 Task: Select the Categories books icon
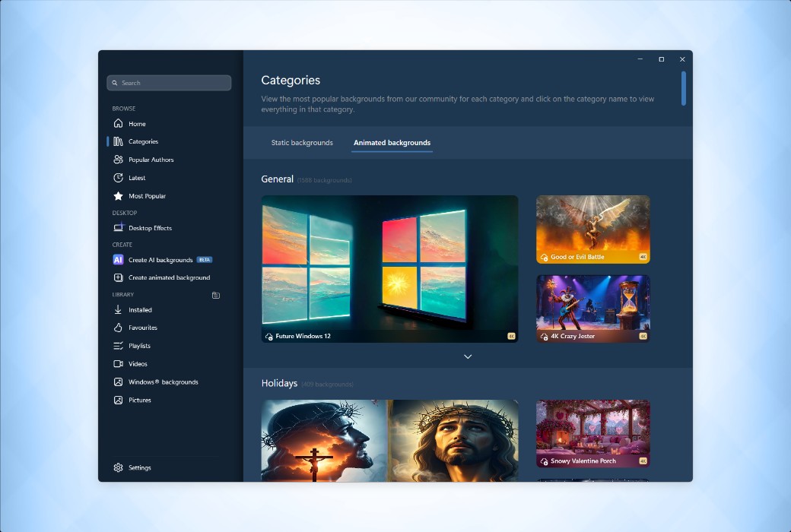[118, 141]
